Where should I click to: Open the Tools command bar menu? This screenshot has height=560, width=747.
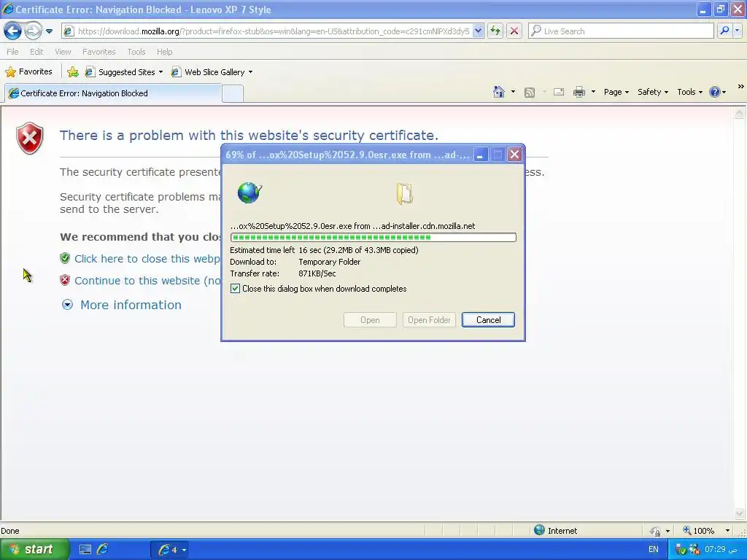(x=689, y=92)
